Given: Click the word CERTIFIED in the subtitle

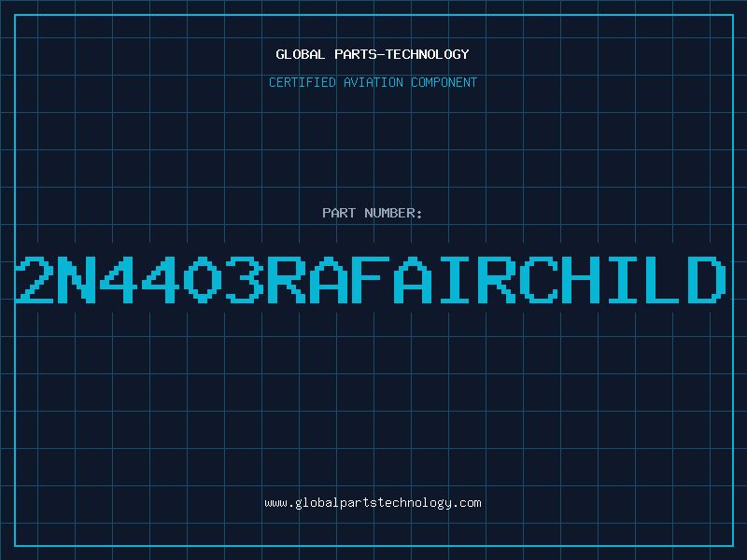Looking at the screenshot, I should 303,82.
